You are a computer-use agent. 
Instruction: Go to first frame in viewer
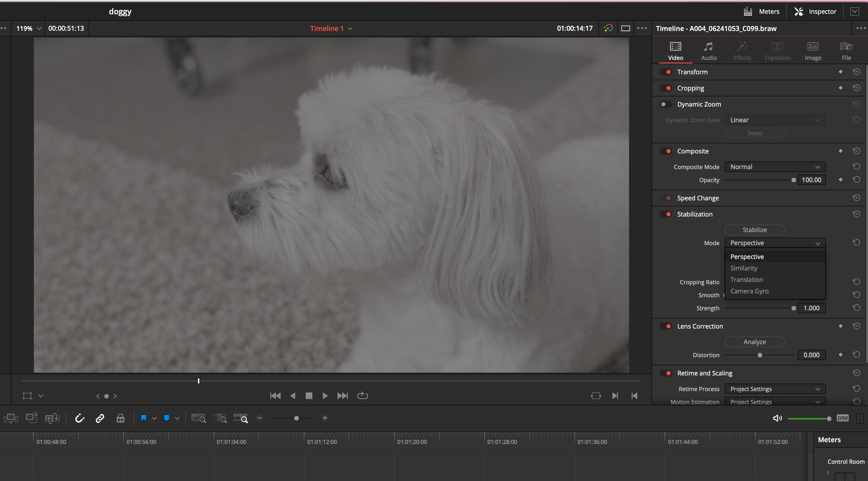pos(275,396)
